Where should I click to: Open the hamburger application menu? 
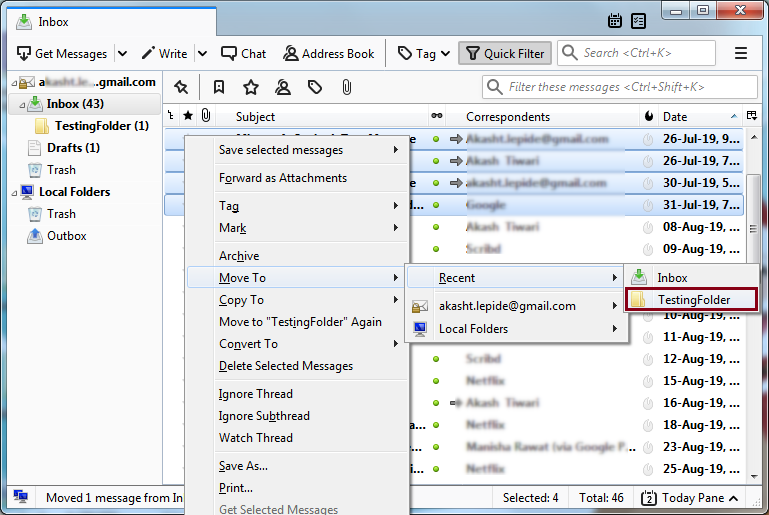(x=741, y=53)
